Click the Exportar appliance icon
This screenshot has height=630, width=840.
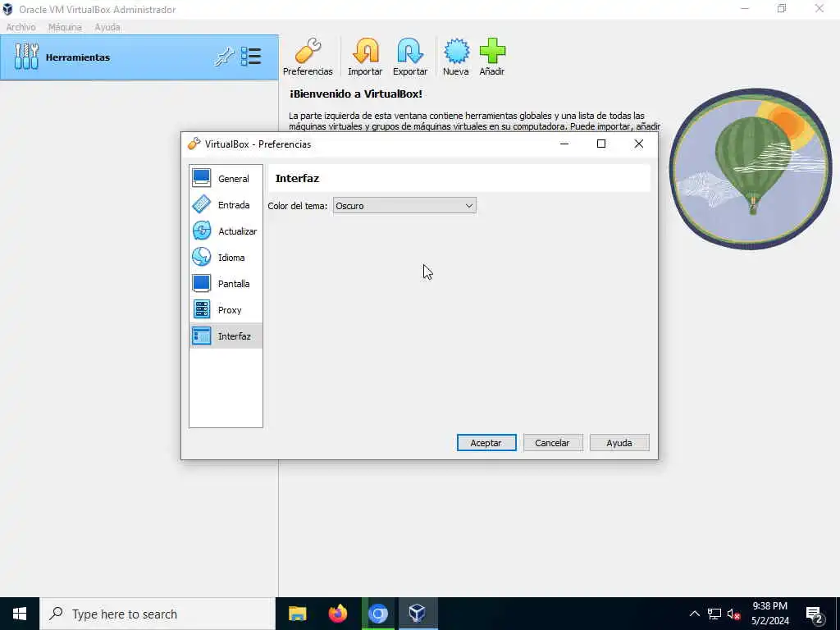pyautogui.click(x=410, y=51)
